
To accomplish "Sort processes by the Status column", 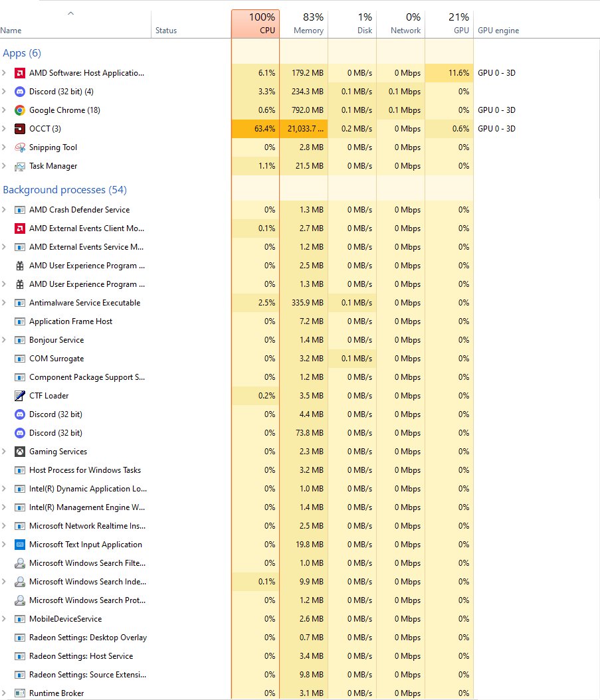I will (191, 24).
